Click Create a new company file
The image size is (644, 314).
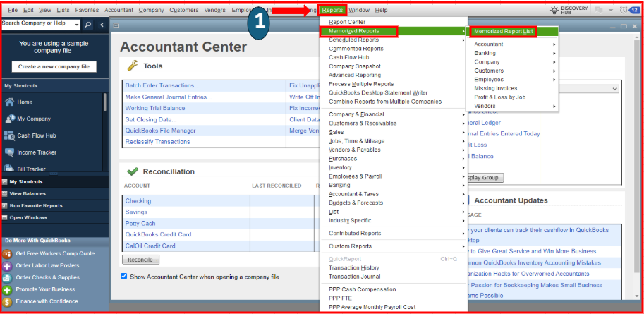(54, 66)
